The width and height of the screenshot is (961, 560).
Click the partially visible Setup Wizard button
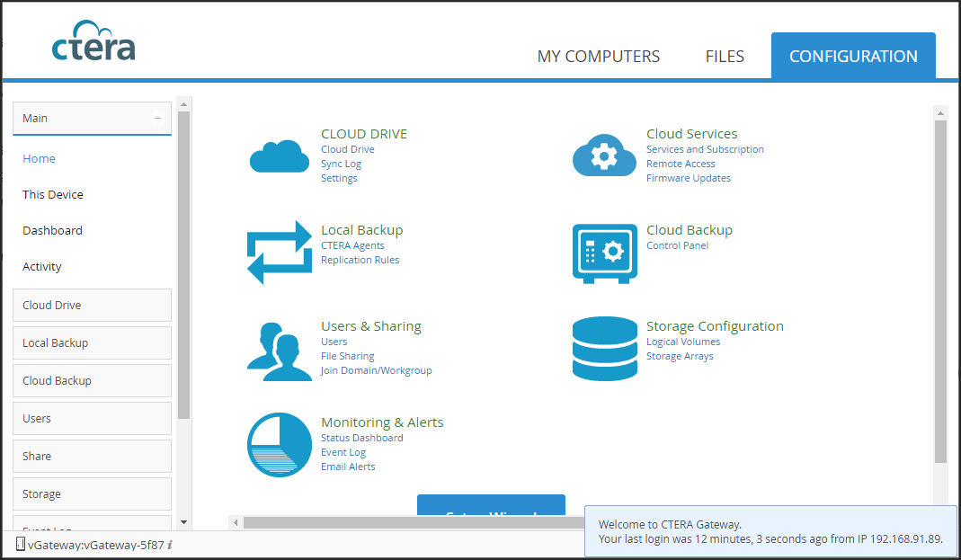(x=491, y=505)
